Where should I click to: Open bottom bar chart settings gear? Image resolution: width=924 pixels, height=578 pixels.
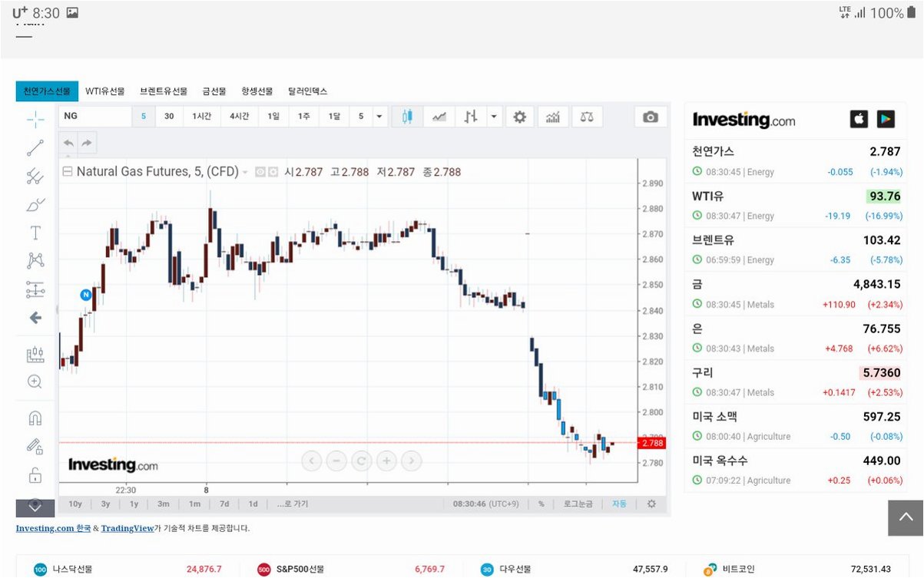(651, 504)
